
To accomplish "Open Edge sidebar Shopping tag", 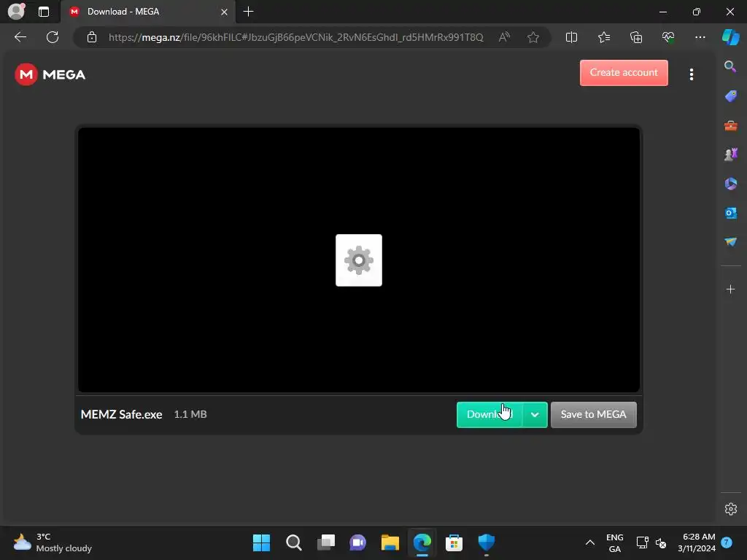I will click(x=730, y=96).
